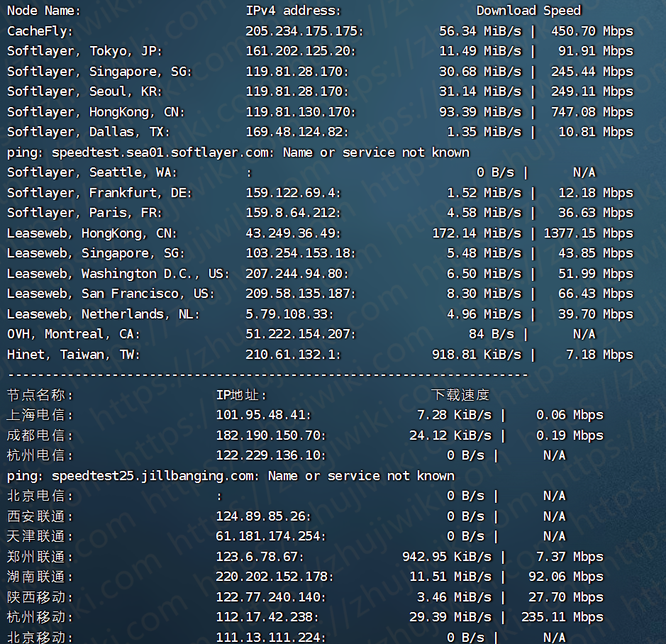Select the 942.95 KiB/s value

tap(447, 557)
